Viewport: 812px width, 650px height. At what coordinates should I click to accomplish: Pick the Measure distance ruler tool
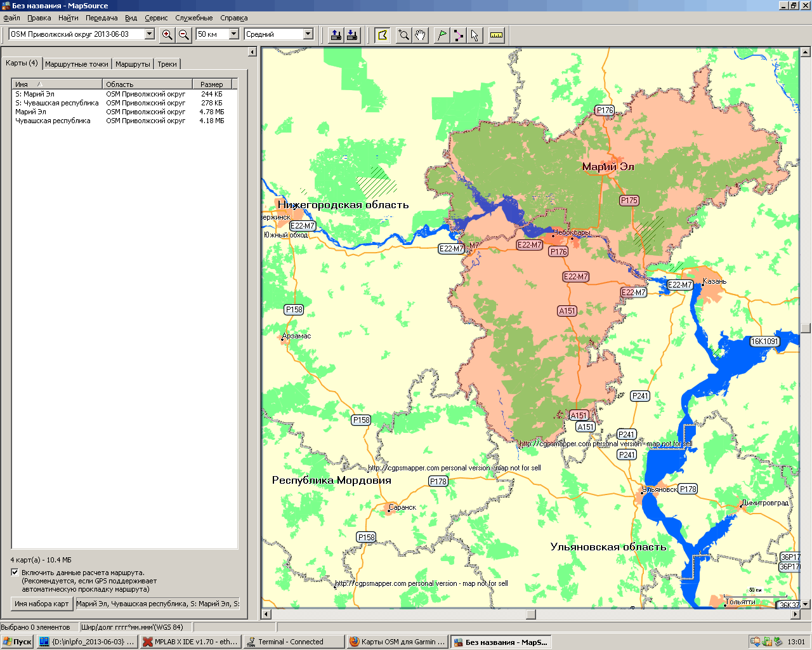tap(496, 35)
